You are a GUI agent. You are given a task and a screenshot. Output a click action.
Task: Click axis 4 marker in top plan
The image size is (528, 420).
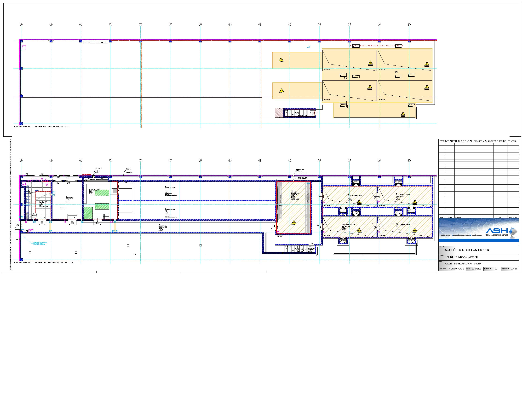tap(21, 24)
